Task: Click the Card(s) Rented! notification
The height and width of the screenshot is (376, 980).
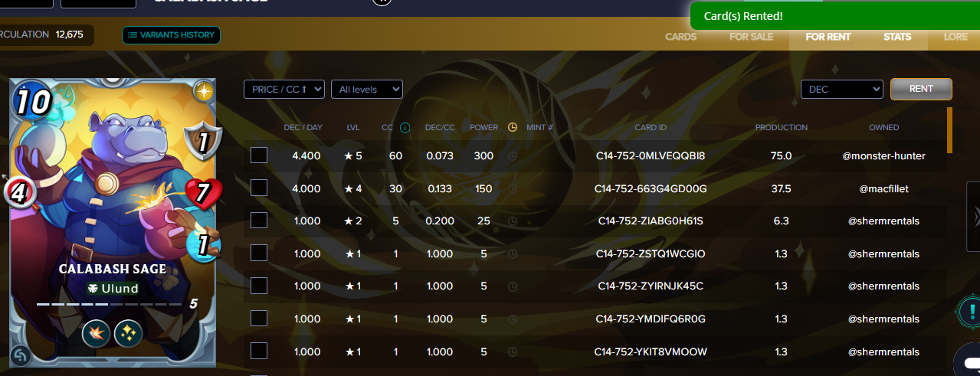Action: click(x=835, y=15)
